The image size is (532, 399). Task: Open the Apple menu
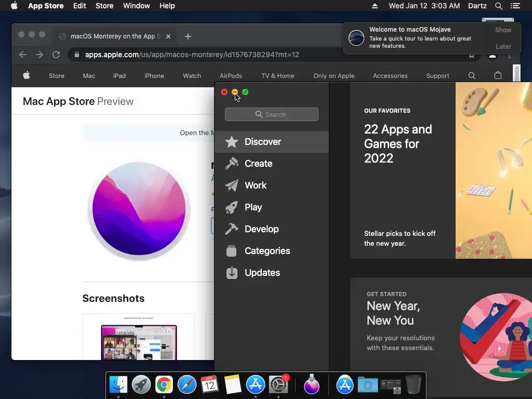tap(14, 6)
